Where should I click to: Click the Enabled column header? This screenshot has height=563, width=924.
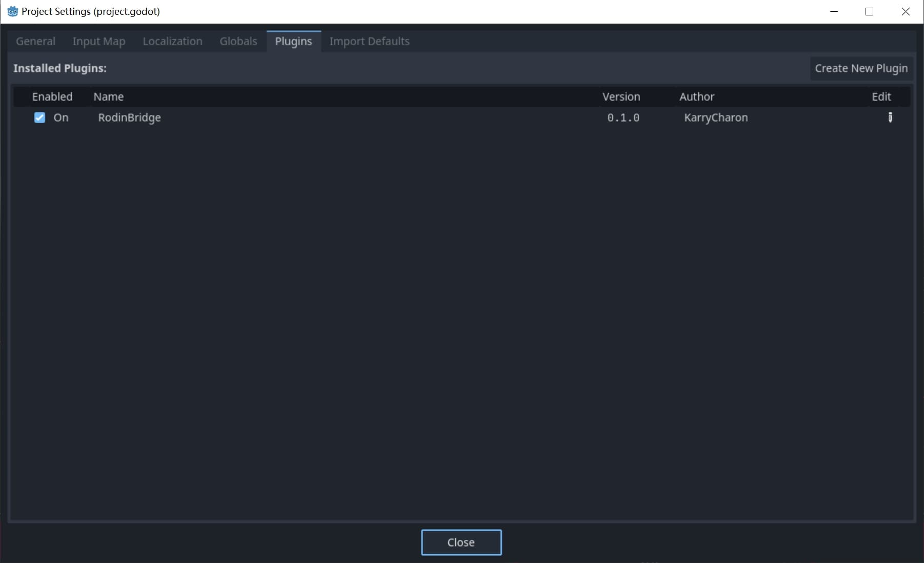point(52,96)
